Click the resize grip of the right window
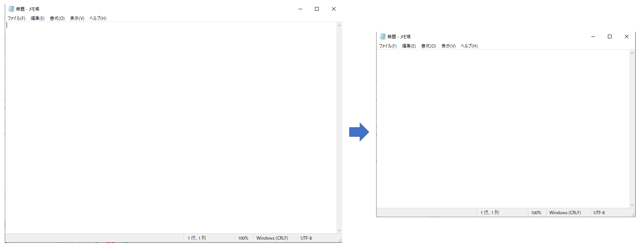 (633, 215)
